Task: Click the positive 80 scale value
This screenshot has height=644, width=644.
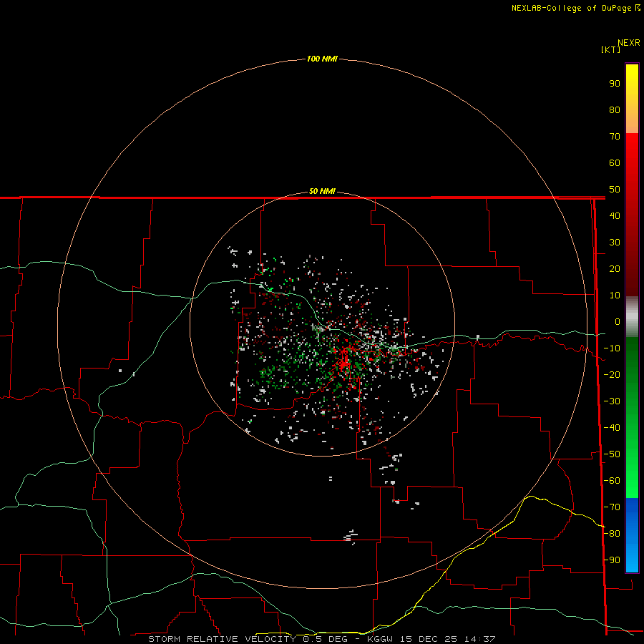Action: point(615,109)
